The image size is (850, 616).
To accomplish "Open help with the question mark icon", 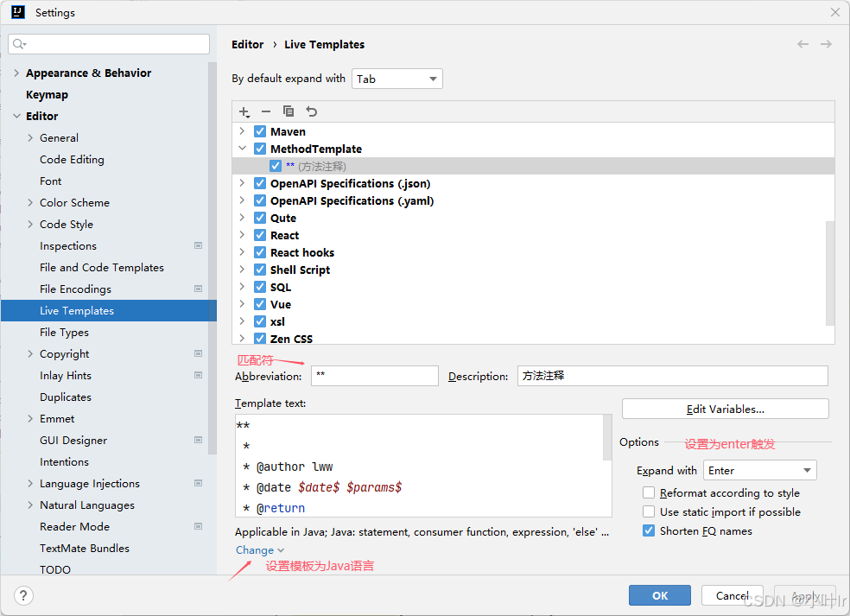I will pyautogui.click(x=23, y=595).
